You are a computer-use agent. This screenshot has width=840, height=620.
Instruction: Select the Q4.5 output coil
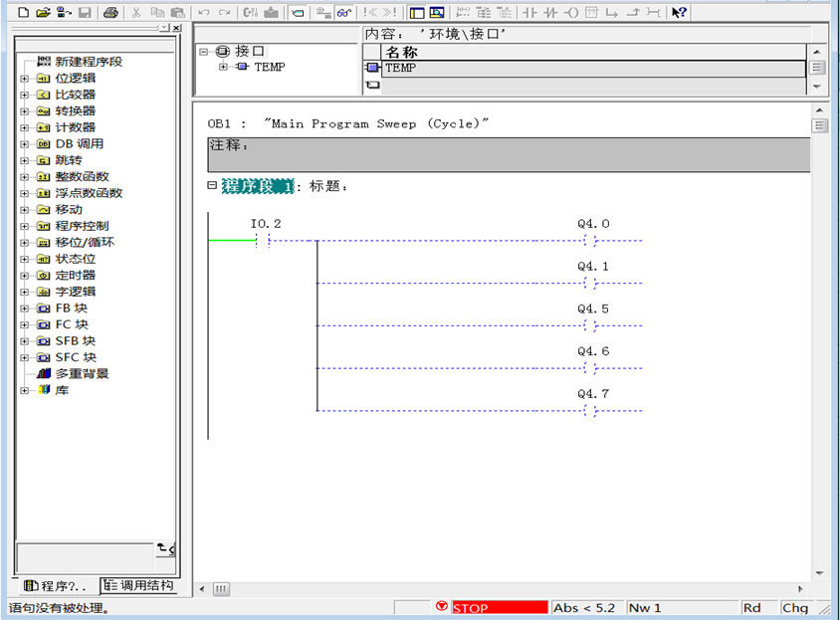coord(590,325)
